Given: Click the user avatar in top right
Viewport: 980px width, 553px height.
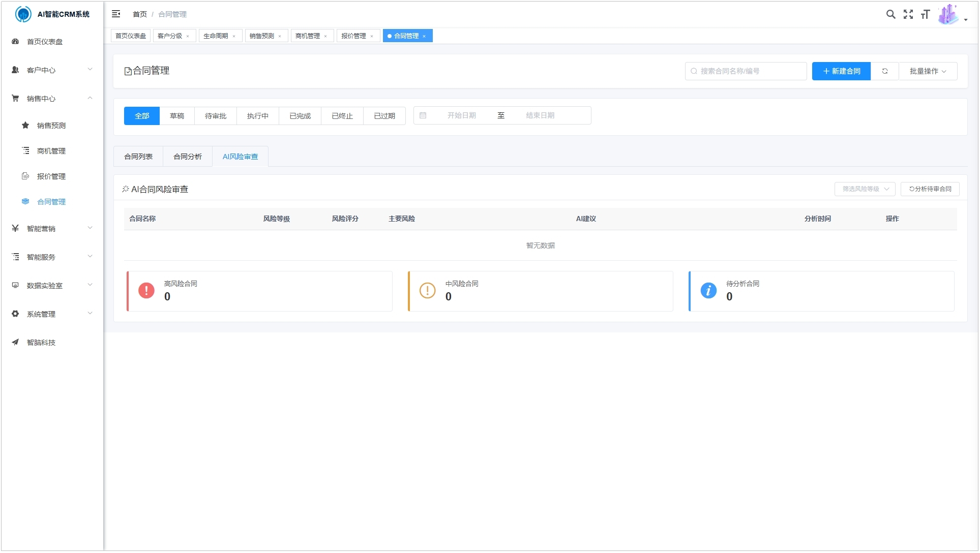Looking at the screenshot, I should (x=948, y=14).
